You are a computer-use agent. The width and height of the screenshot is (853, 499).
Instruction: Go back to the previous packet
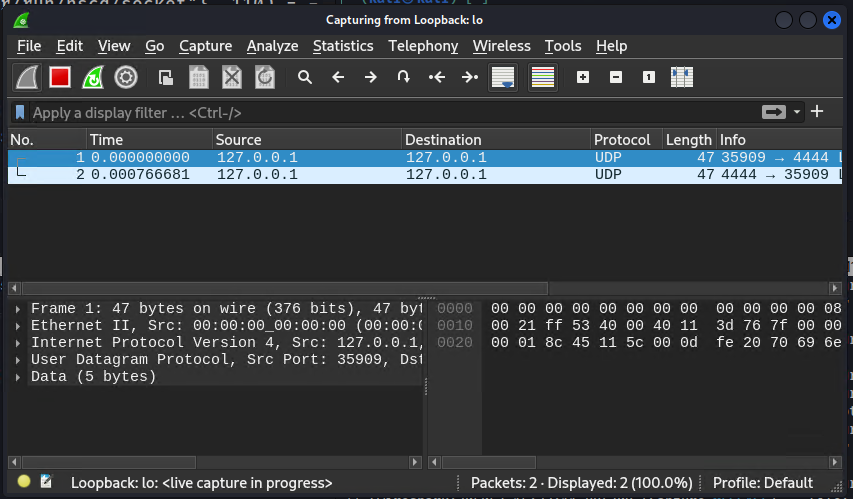pyautogui.click(x=338, y=77)
